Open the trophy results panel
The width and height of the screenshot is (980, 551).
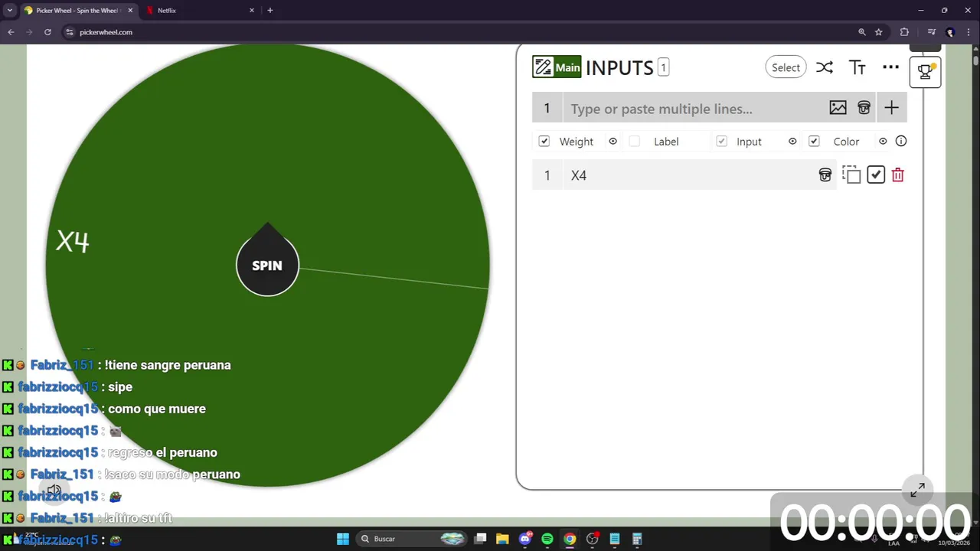(925, 72)
